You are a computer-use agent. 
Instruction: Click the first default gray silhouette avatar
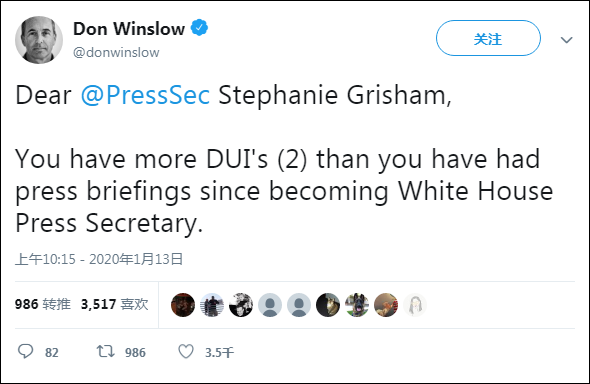pos(270,305)
